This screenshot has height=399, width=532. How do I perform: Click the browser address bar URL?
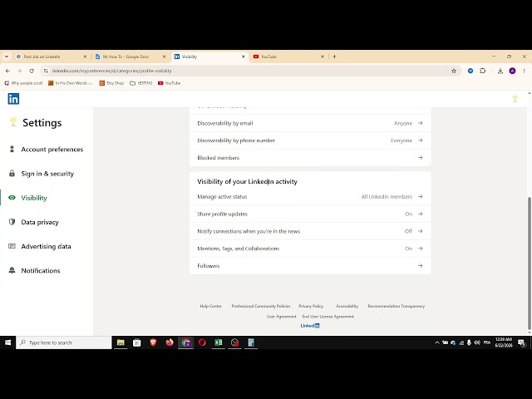tap(111, 71)
